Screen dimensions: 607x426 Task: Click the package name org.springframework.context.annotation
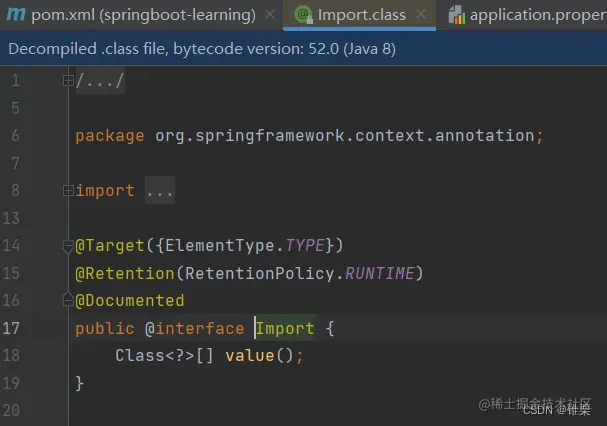coord(345,136)
